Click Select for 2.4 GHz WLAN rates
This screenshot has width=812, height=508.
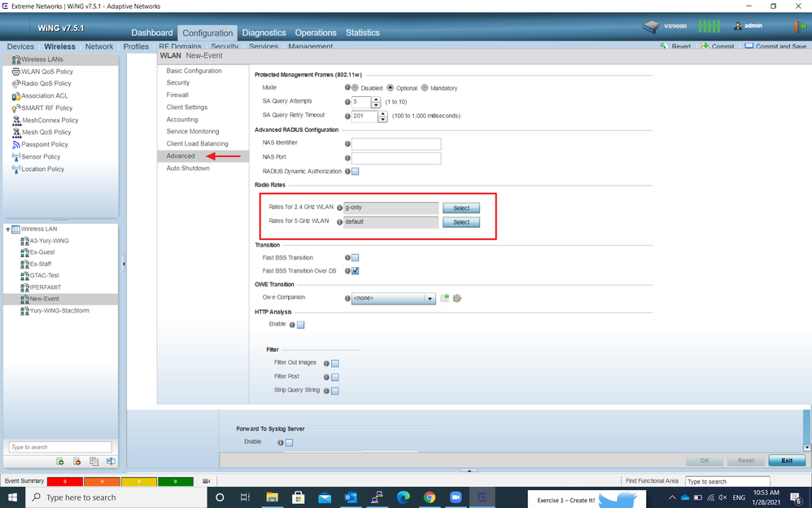coord(461,208)
